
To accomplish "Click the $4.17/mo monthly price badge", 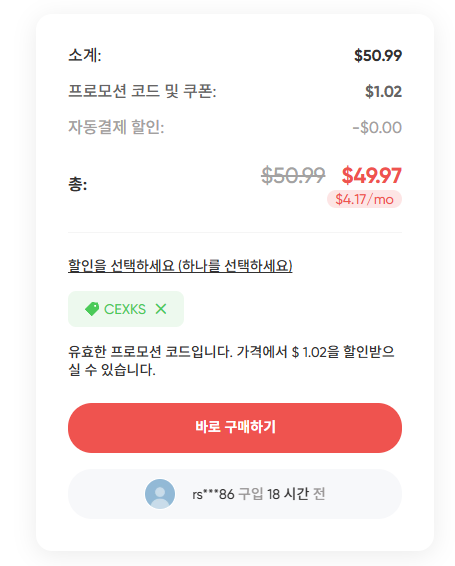I will (x=364, y=199).
